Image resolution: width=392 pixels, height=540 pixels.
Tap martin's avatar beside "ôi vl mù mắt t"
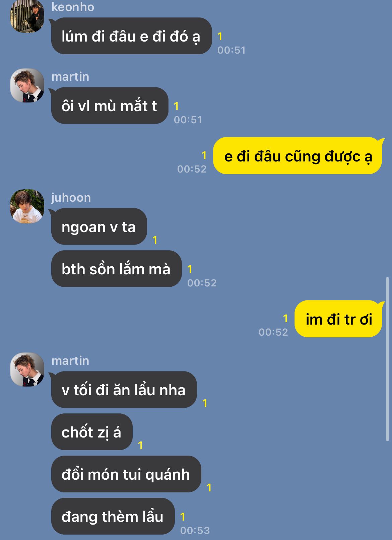[x=27, y=85]
